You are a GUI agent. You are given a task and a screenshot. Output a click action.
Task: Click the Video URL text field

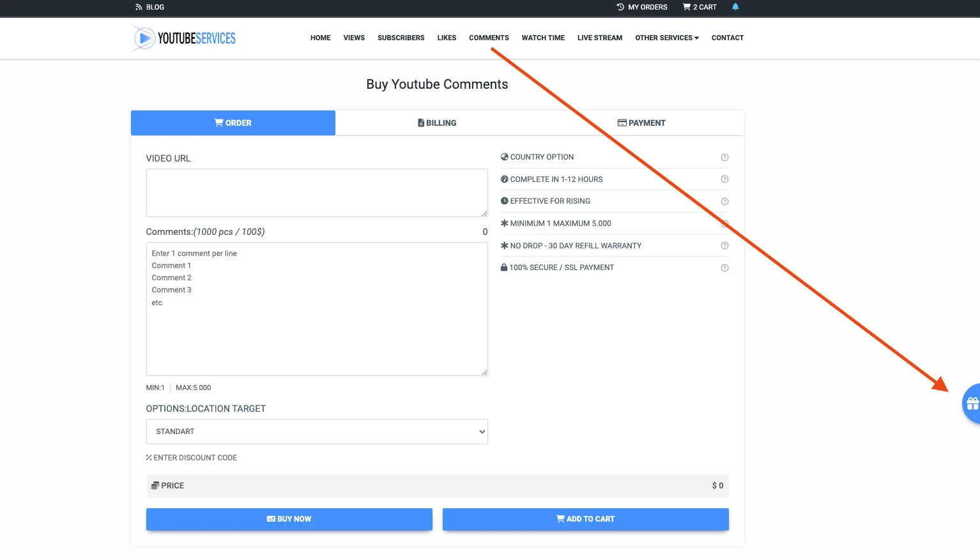(317, 193)
